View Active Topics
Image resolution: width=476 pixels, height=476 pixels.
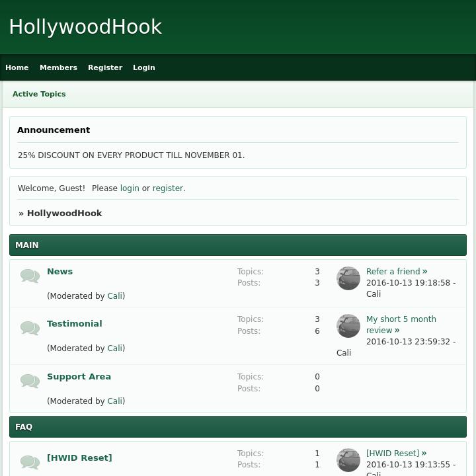pos(39,94)
